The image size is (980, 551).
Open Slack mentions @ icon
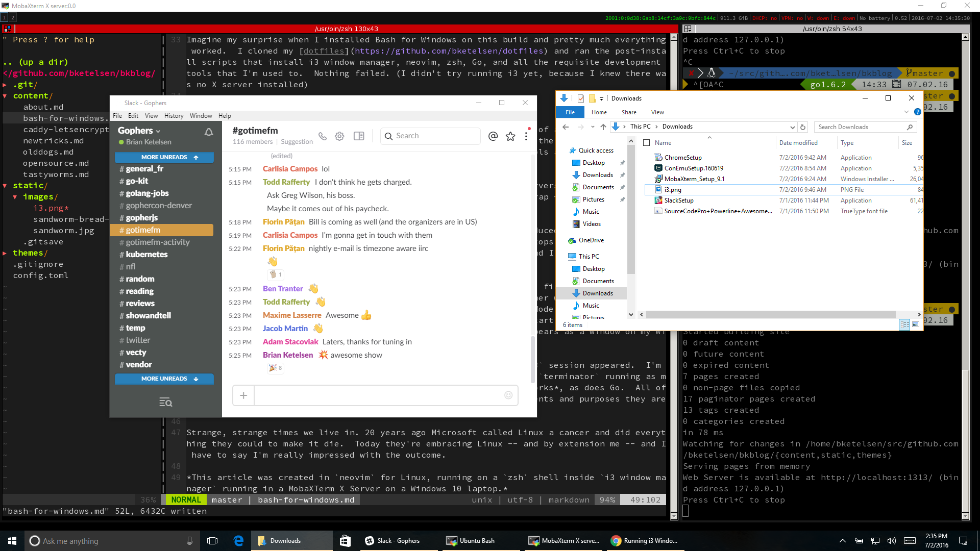click(493, 136)
